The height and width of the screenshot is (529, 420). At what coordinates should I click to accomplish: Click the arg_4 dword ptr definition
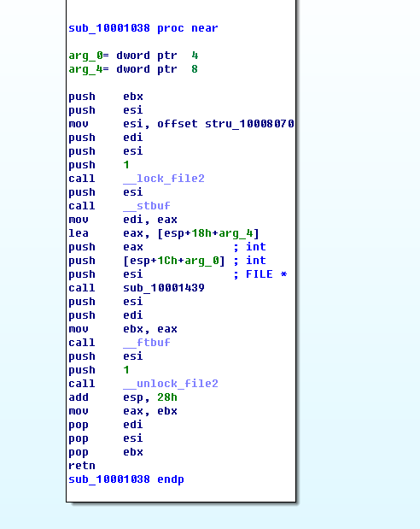coord(133,69)
